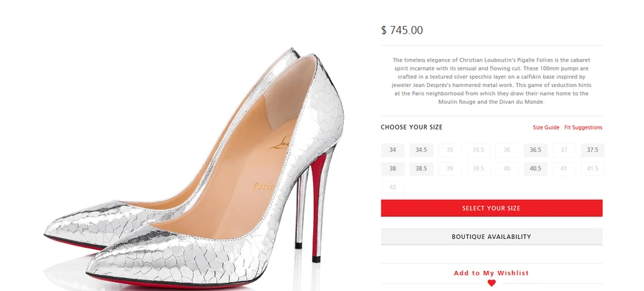Click the unavailable size 35 option

tap(449, 150)
